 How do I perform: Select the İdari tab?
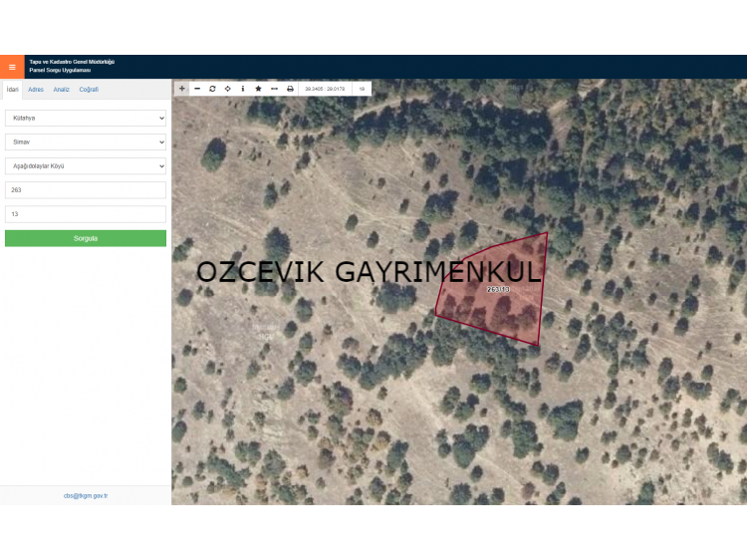pyautogui.click(x=13, y=90)
